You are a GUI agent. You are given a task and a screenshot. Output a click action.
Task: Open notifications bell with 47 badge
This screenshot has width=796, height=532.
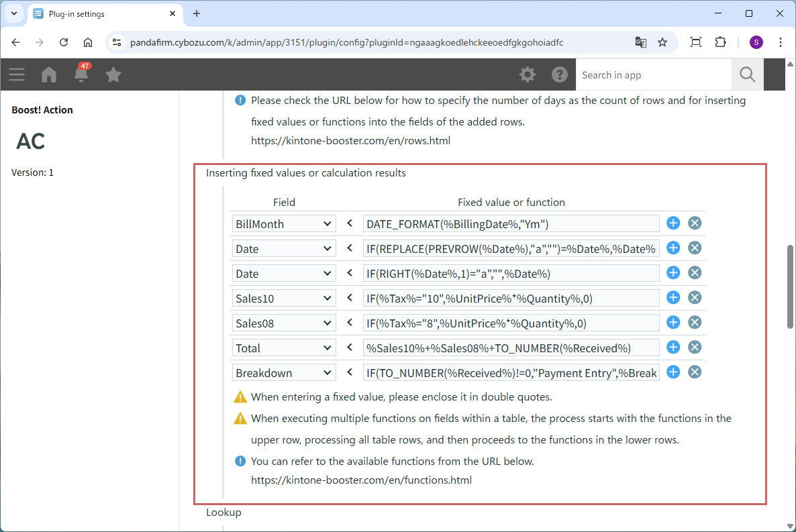click(x=81, y=74)
